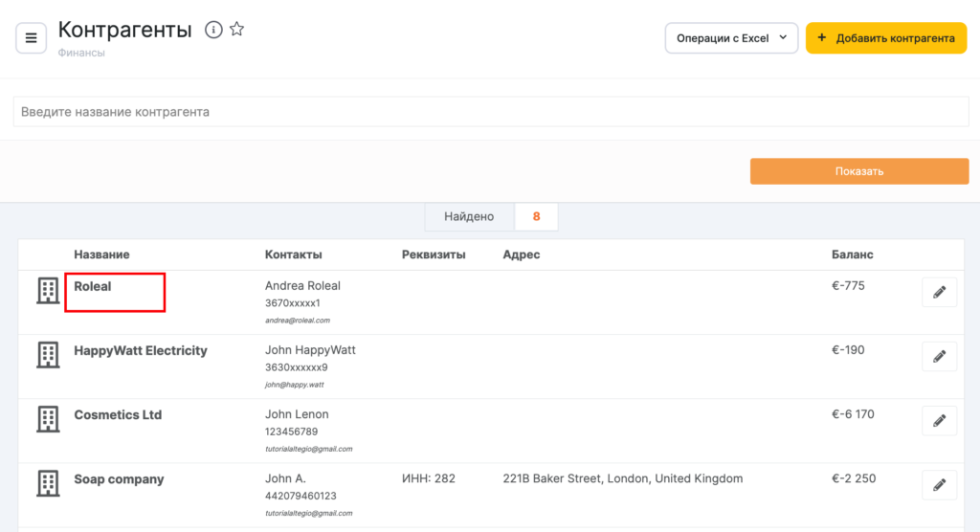Open the Cosmetics Ltd counterparty
Image resolution: width=980 pixels, height=532 pixels.
pyautogui.click(x=118, y=415)
